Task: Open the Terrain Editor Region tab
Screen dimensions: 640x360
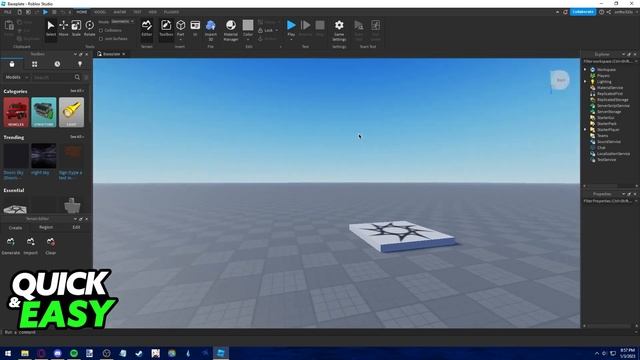Action: click(46, 227)
